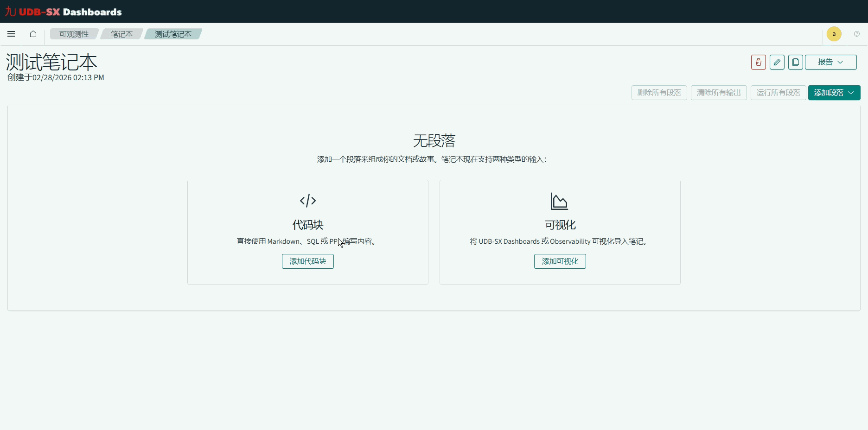Screen dimensions: 868x430
Task: Open the navigation hamburger menu
Action: tap(11, 34)
